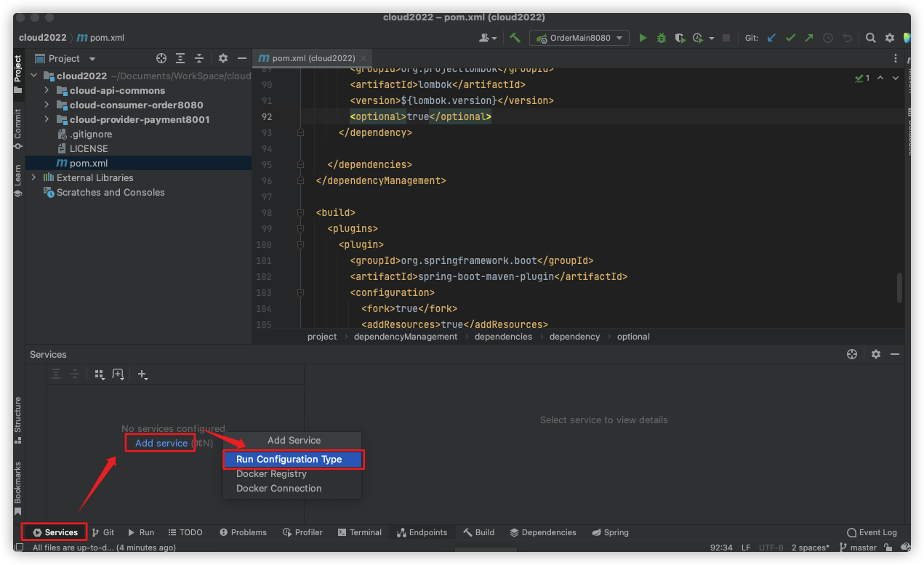Select Run Configuration Type in Add Service menu

point(292,460)
